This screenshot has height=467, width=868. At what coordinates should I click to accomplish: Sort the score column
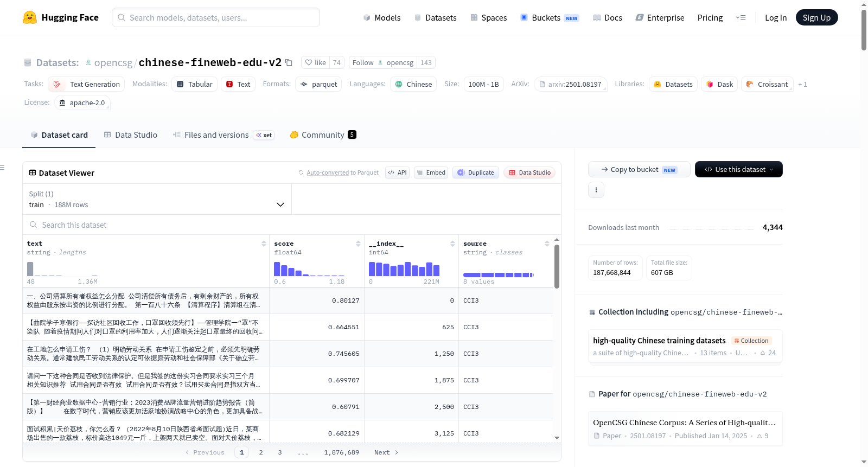coord(358,244)
